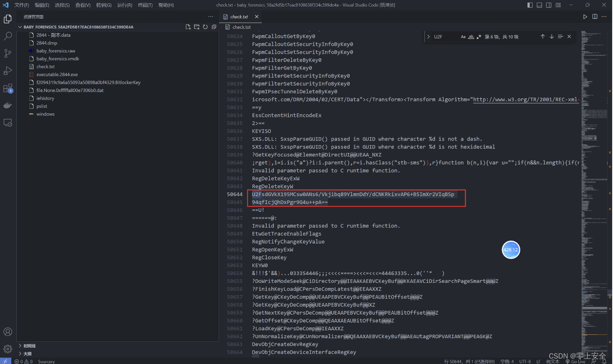The width and height of the screenshot is (613, 364).
Task: Run the file with play button
Action: (585, 17)
